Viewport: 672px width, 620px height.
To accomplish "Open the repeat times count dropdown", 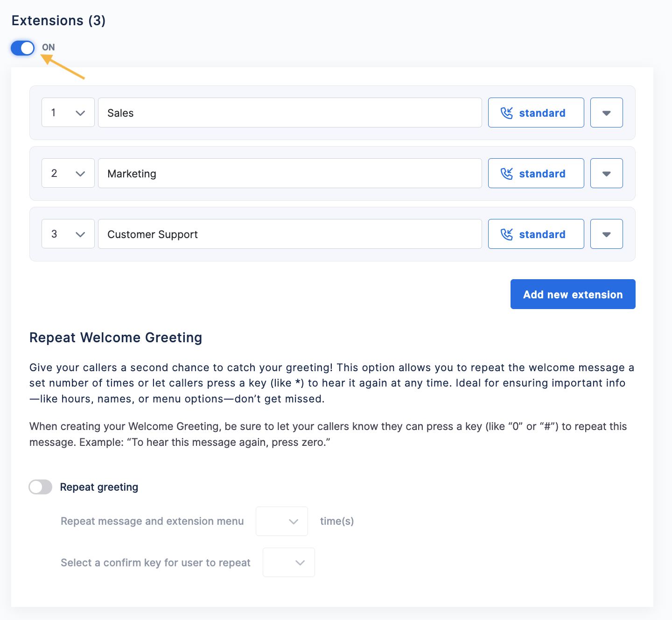I will click(282, 521).
